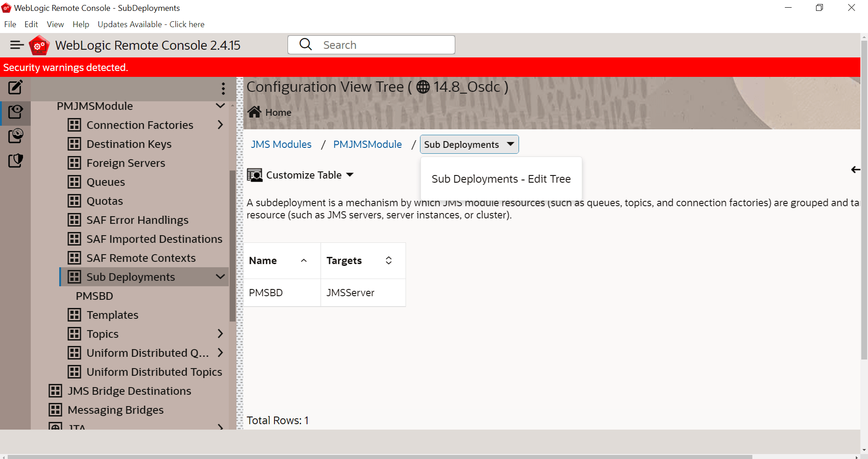The height and width of the screenshot is (459, 868).
Task: Click the Customize Table button label
Action: (x=304, y=175)
